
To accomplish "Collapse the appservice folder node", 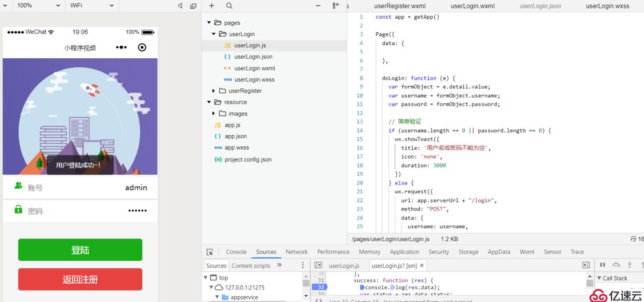I will pyautogui.click(x=218, y=297).
